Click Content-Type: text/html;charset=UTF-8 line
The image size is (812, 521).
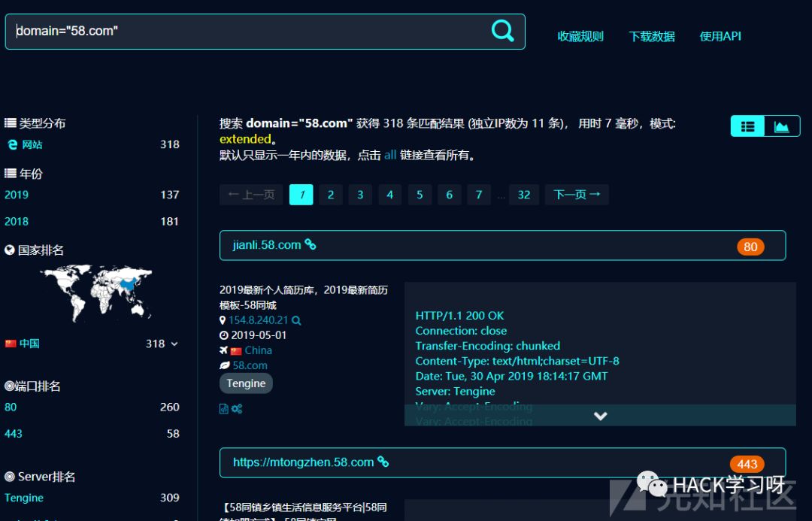click(x=517, y=361)
